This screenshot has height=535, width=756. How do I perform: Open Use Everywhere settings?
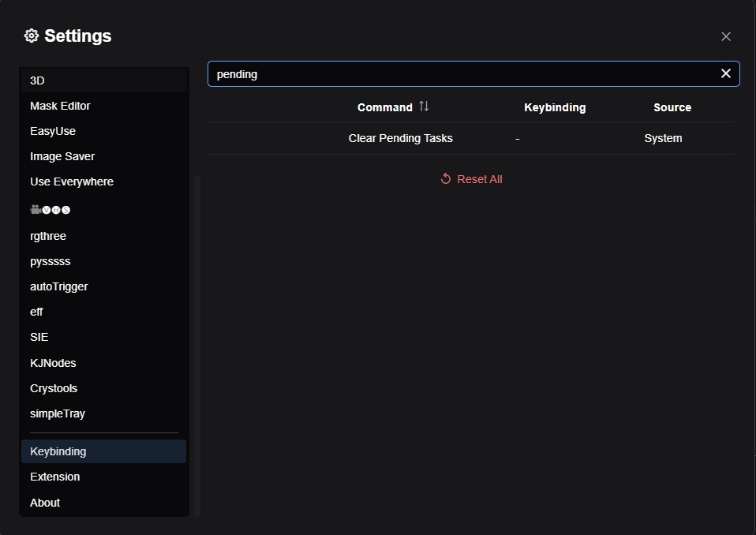[103, 181]
